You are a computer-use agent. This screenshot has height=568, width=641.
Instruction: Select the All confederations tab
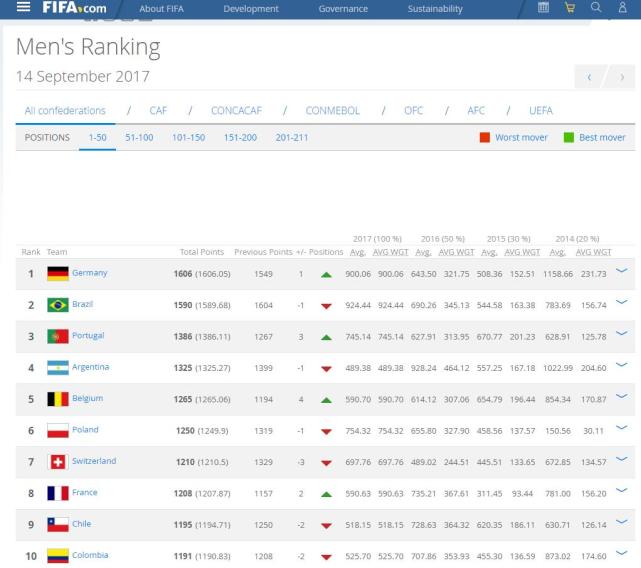pyautogui.click(x=65, y=110)
